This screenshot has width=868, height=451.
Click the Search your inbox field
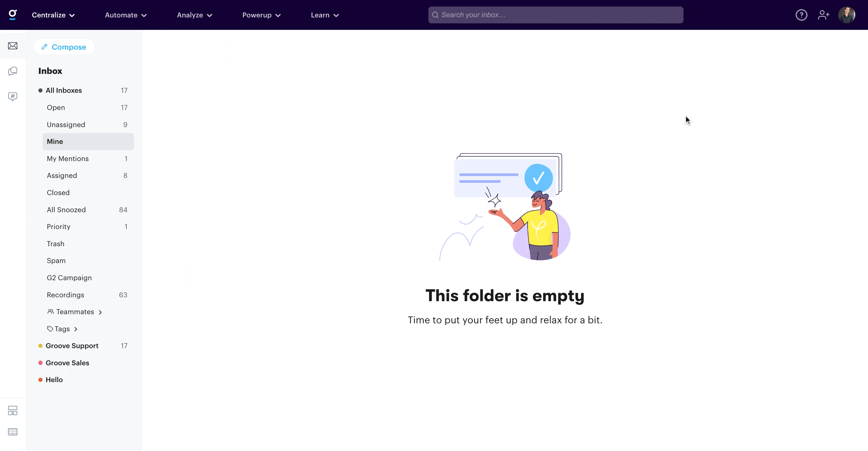pyautogui.click(x=556, y=15)
